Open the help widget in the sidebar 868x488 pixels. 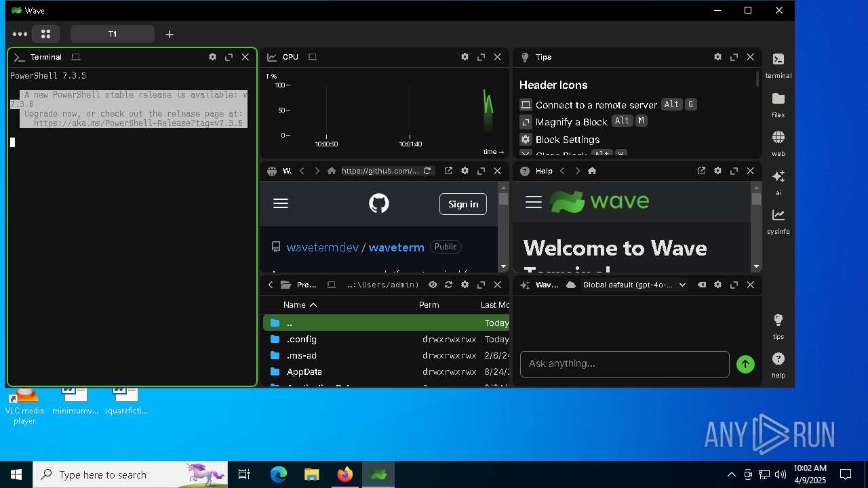[x=778, y=365]
